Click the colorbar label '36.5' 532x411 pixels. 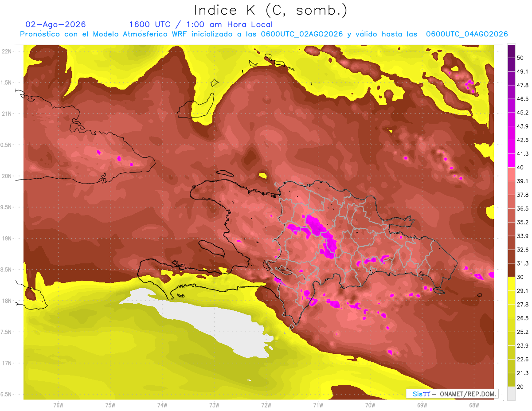click(523, 209)
